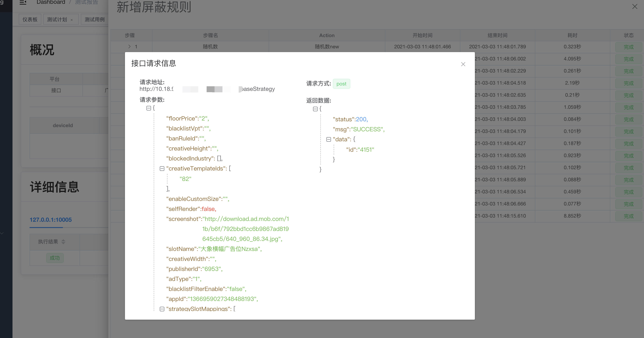Open the 测试用例 tab
The height and width of the screenshot is (338, 644).
(95, 19)
